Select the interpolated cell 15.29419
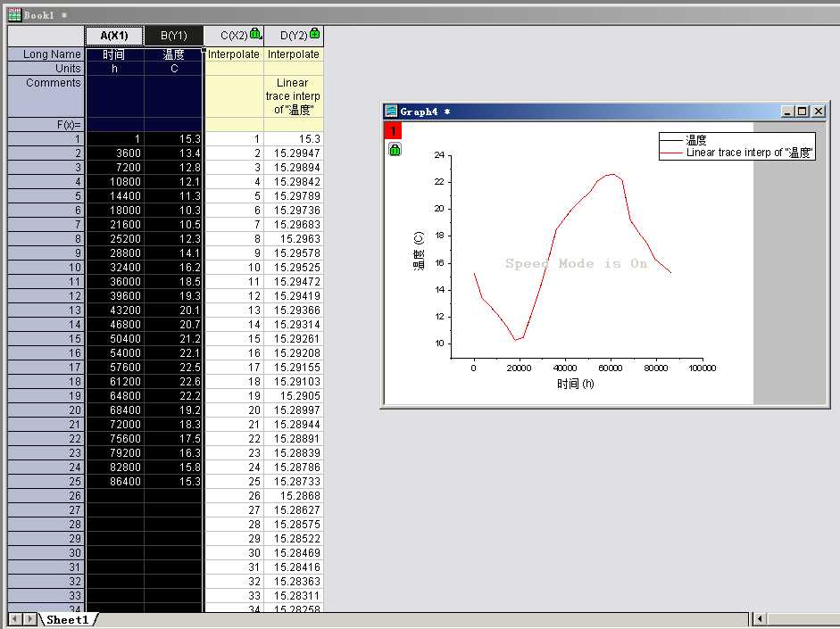840x629 pixels. [294, 296]
